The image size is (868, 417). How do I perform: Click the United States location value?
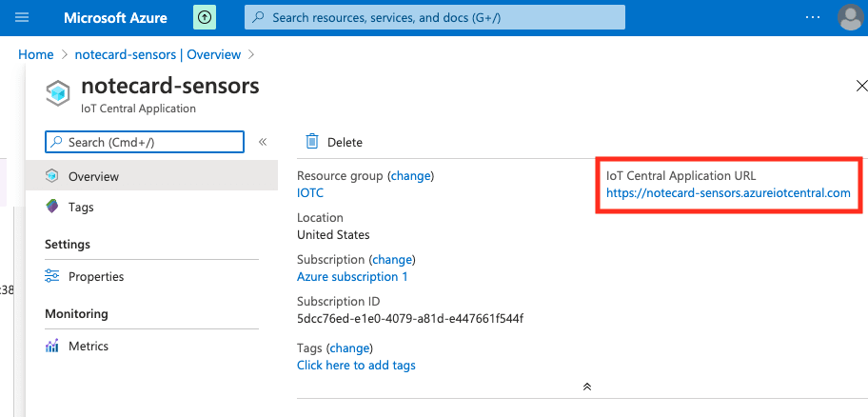pyautogui.click(x=333, y=235)
